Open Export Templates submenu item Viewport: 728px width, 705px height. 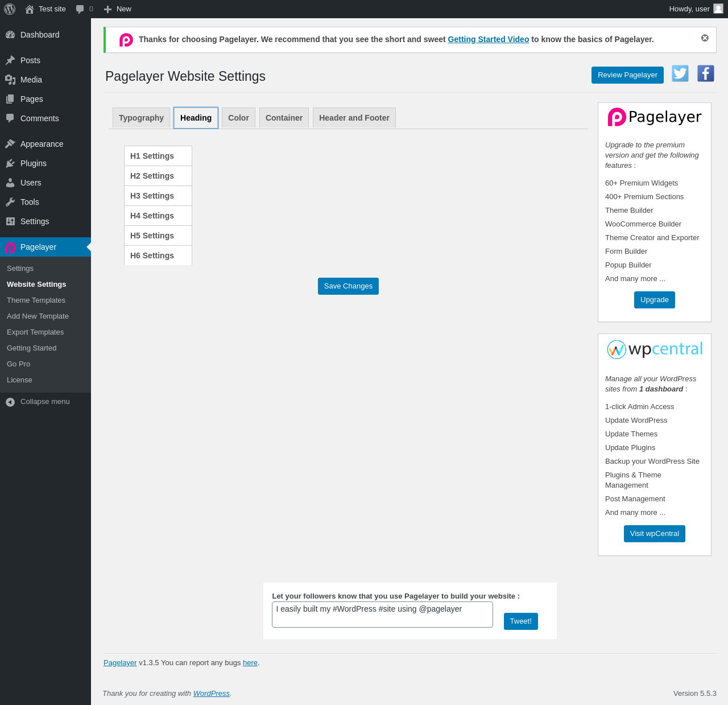tap(35, 332)
